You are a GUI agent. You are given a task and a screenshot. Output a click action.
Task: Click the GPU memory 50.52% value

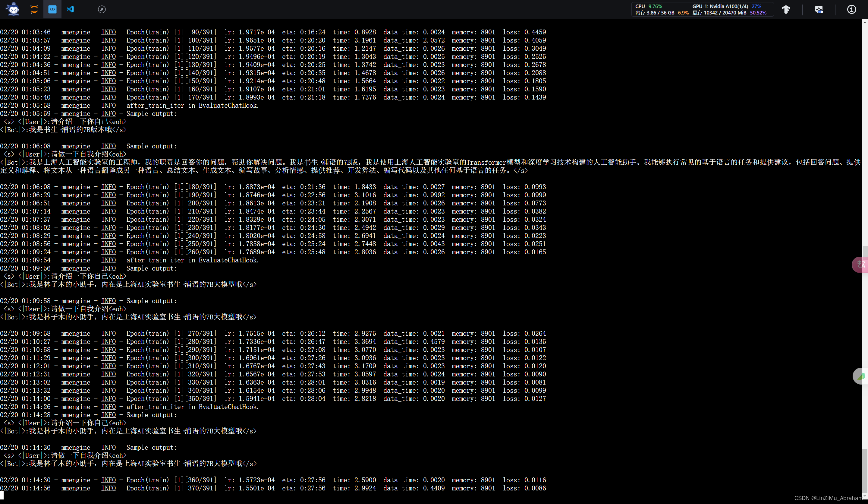758,13
